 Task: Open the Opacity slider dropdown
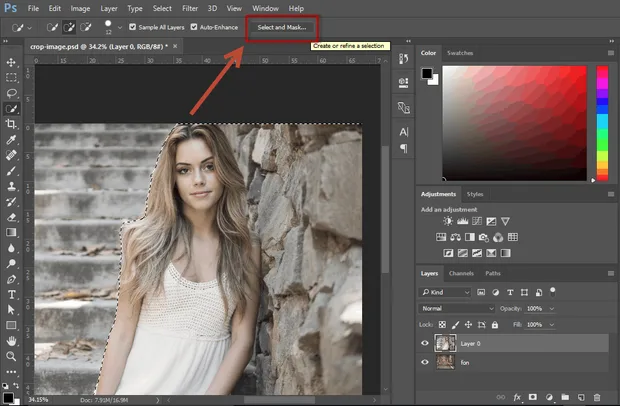point(552,308)
